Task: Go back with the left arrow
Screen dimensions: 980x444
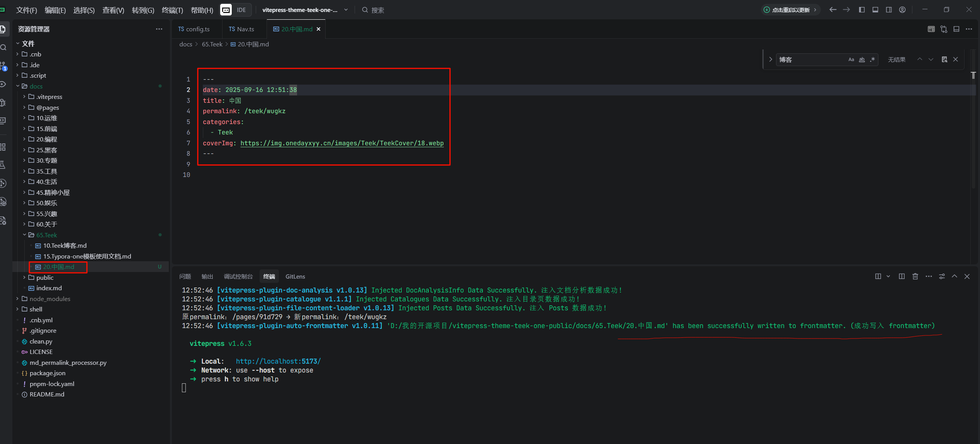Action: click(x=833, y=10)
